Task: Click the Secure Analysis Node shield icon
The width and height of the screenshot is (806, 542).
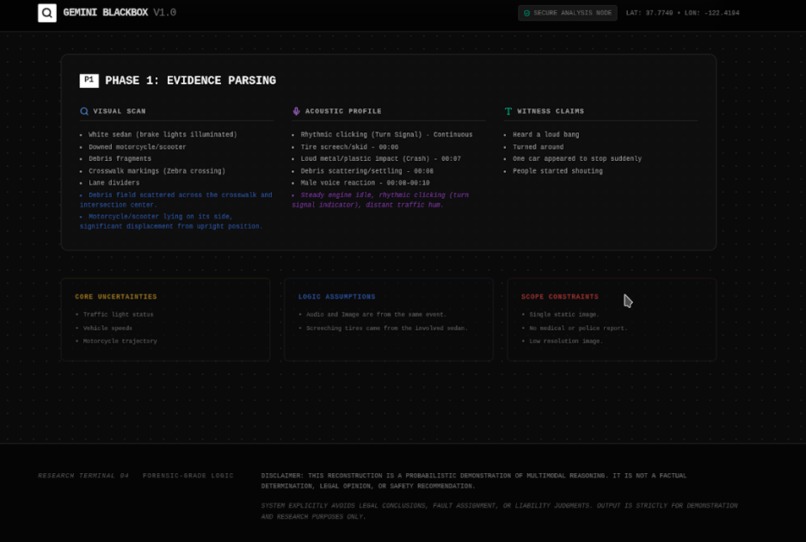Action: tap(526, 13)
